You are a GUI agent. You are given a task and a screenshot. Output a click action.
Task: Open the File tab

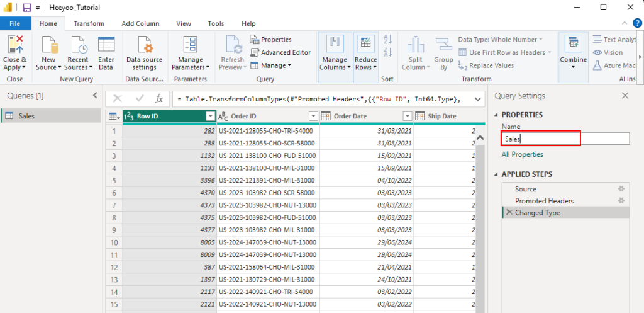point(16,23)
